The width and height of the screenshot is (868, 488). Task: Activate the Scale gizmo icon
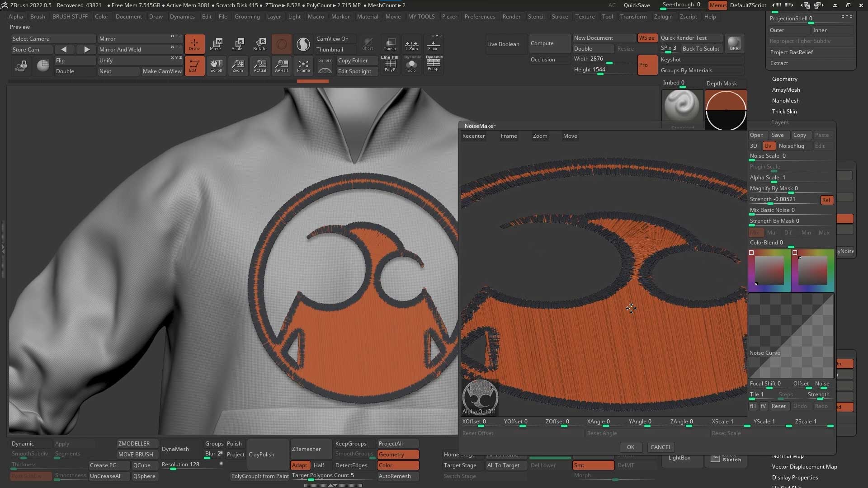coord(237,44)
